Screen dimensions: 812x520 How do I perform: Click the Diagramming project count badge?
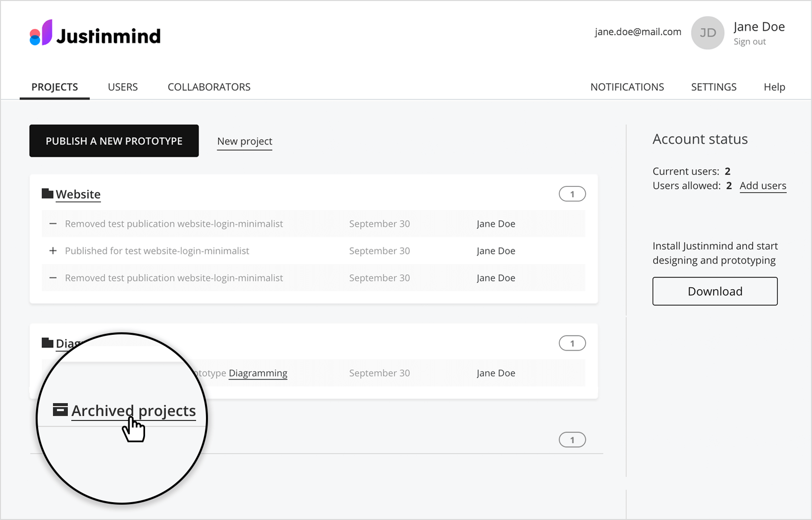point(572,343)
